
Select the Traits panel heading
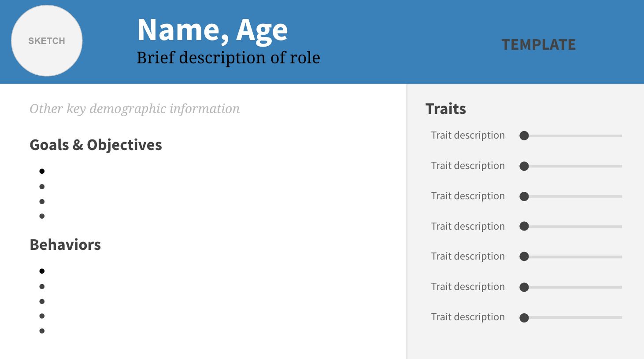[x=445, y=109]
